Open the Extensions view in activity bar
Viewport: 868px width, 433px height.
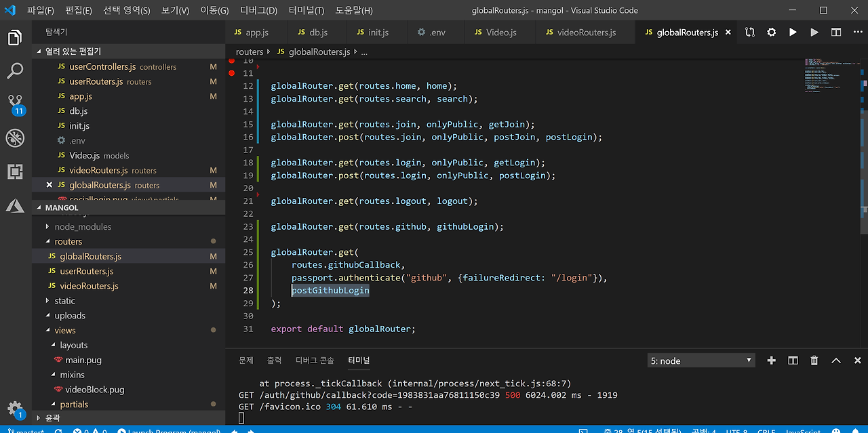[15, 172]
